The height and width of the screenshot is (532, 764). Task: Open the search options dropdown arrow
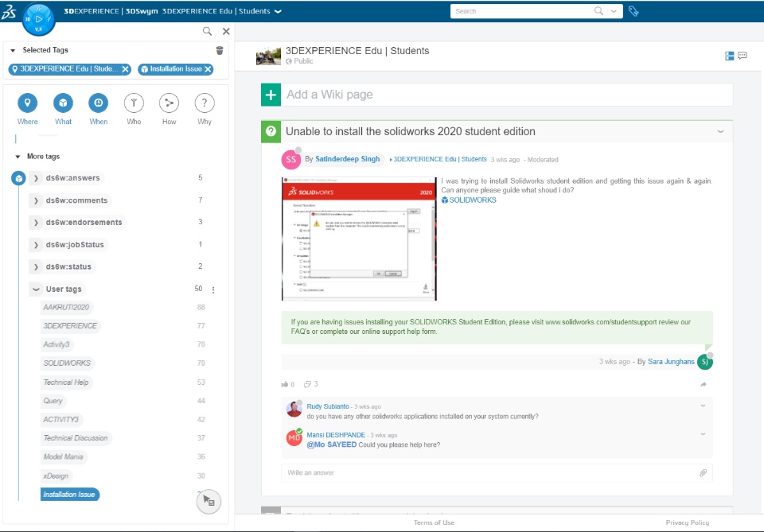pos(614,11)
